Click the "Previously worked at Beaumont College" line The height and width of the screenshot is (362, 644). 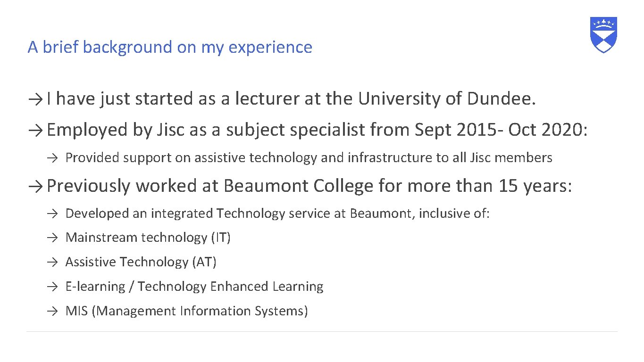(x=309, y=186)
